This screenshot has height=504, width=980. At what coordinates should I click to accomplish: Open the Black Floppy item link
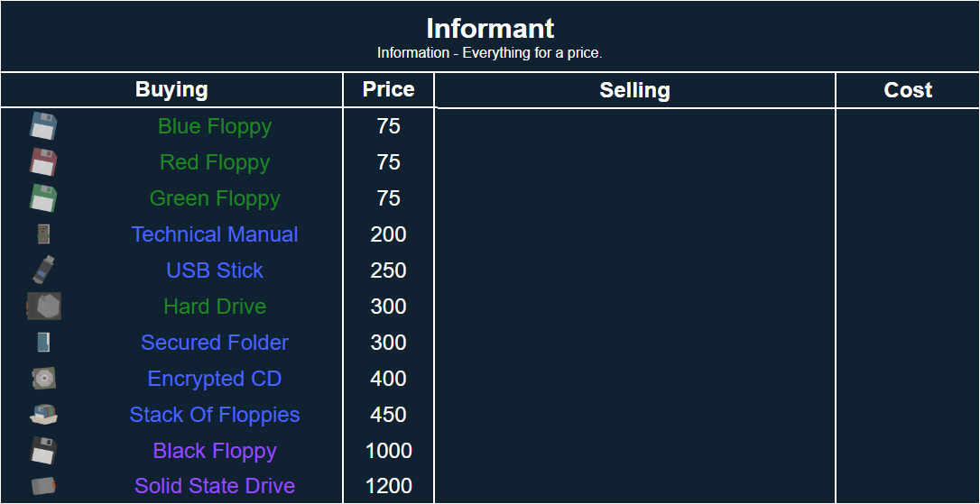[215, 451]
